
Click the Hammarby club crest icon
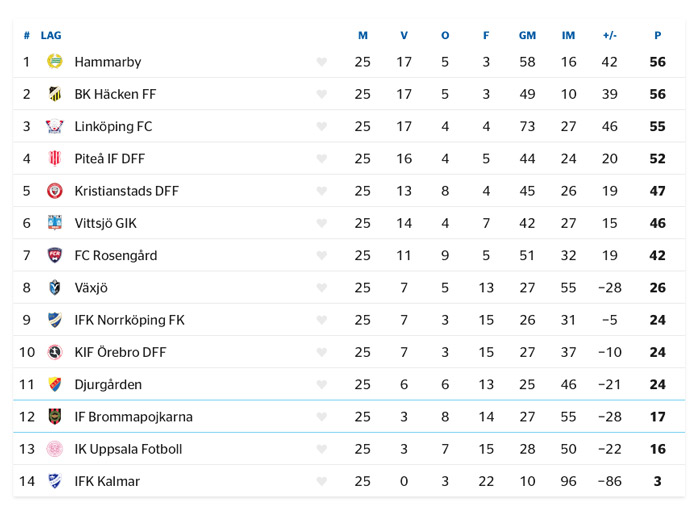pyautogui.click(x=54, y=61)
